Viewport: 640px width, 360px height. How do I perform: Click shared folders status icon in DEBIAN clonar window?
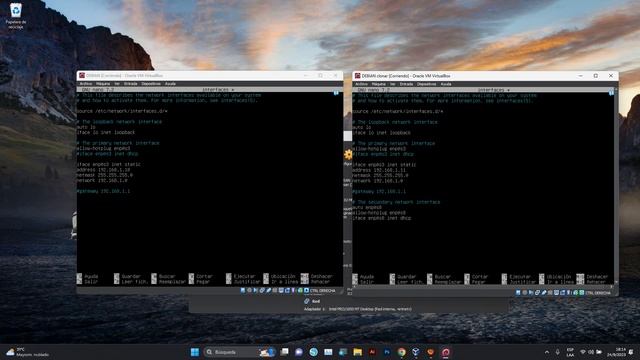coord(550,293)
